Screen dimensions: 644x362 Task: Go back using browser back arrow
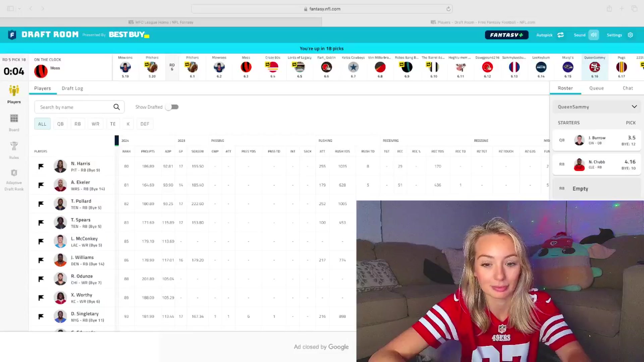[31, 9]
